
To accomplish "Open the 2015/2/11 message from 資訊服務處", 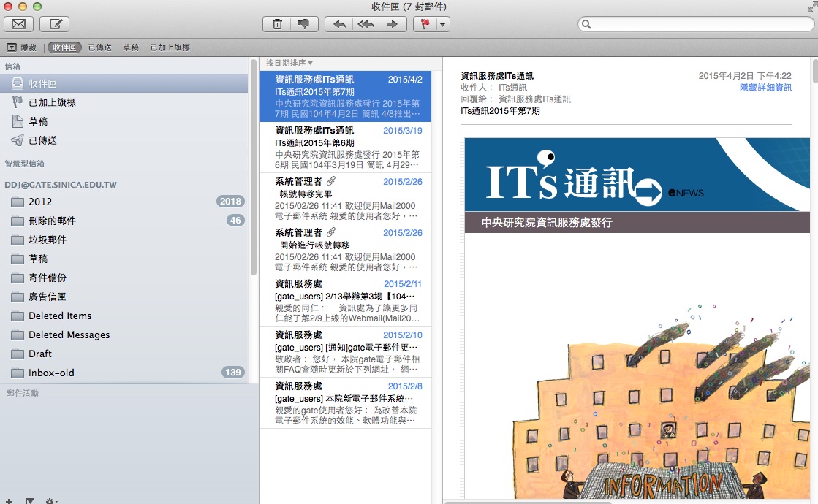I will point(345,301).
